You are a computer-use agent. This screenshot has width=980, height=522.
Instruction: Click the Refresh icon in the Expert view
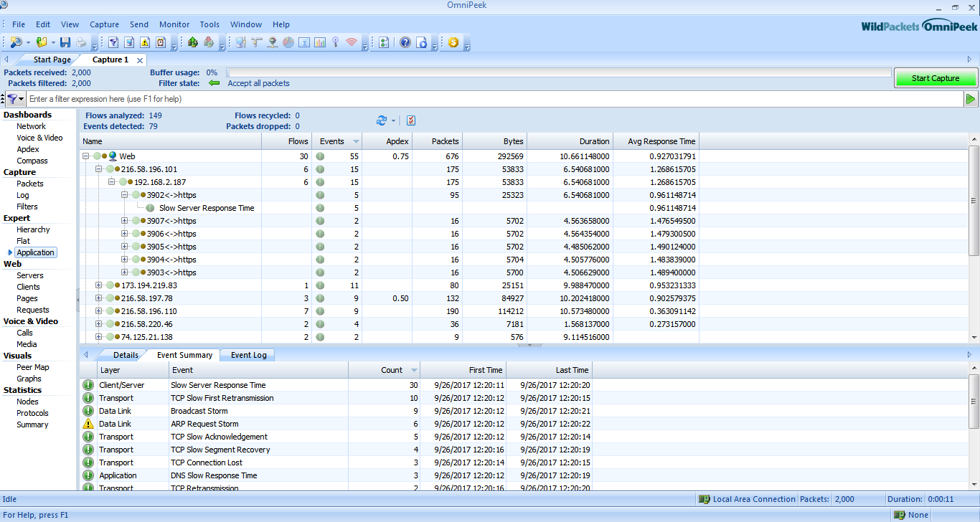pyautogui.click(x=382, y=120)
